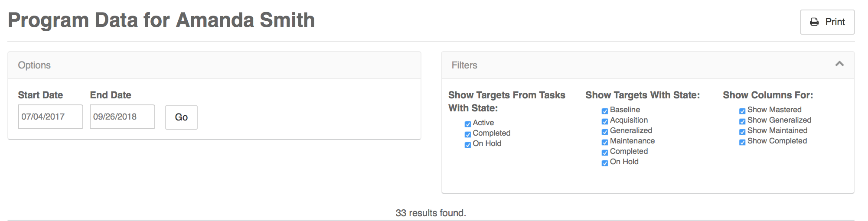
Task: Toggle the Acquisition checkbox
Action: pyautogui.click(x=605, y=121)
